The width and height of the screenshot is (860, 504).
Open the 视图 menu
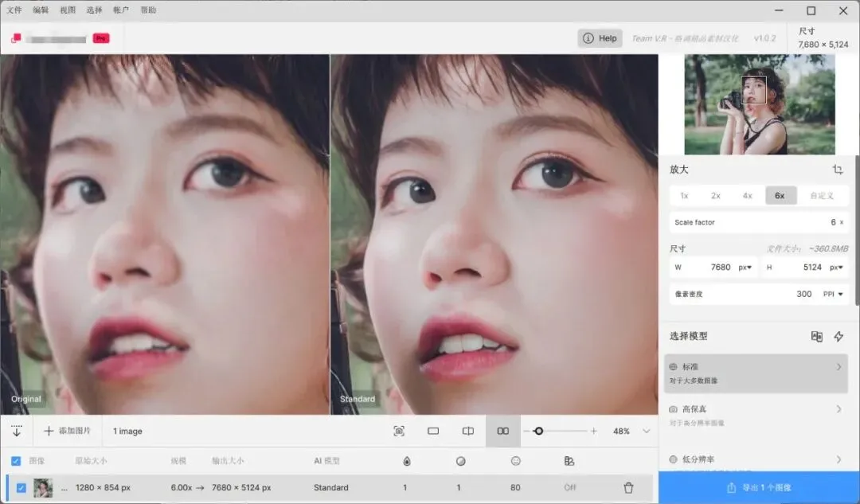pyautogui.click(x=68, y=10)
